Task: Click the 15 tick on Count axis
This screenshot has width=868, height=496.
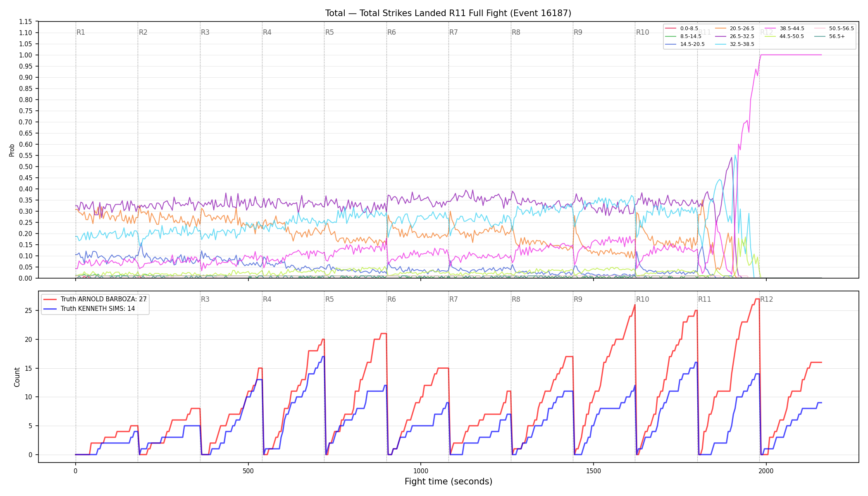Action: coord(29,368)
